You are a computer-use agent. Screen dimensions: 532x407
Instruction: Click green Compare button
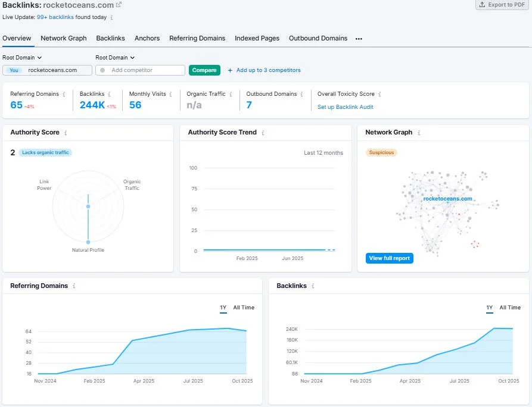point(204,70)
